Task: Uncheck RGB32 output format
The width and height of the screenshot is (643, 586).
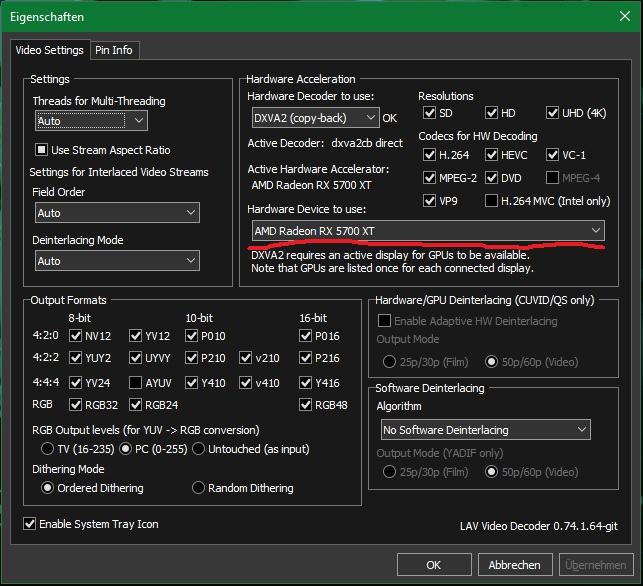Action: [x=75, y=405]
